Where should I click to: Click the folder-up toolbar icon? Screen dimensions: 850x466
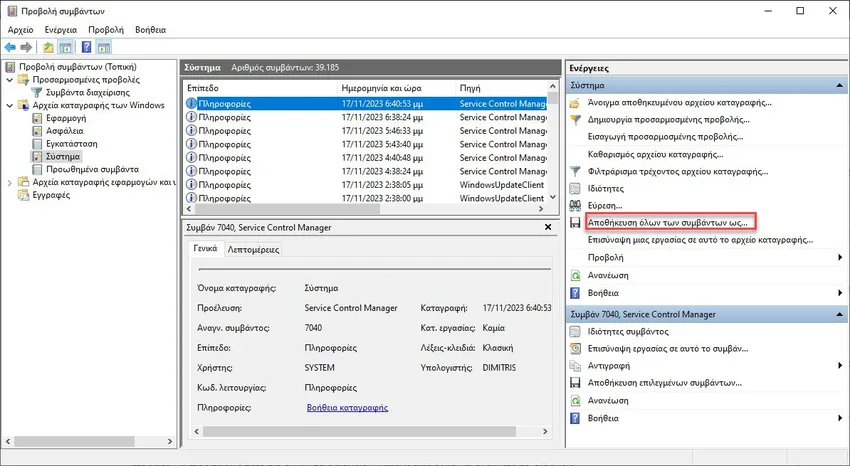48,48
